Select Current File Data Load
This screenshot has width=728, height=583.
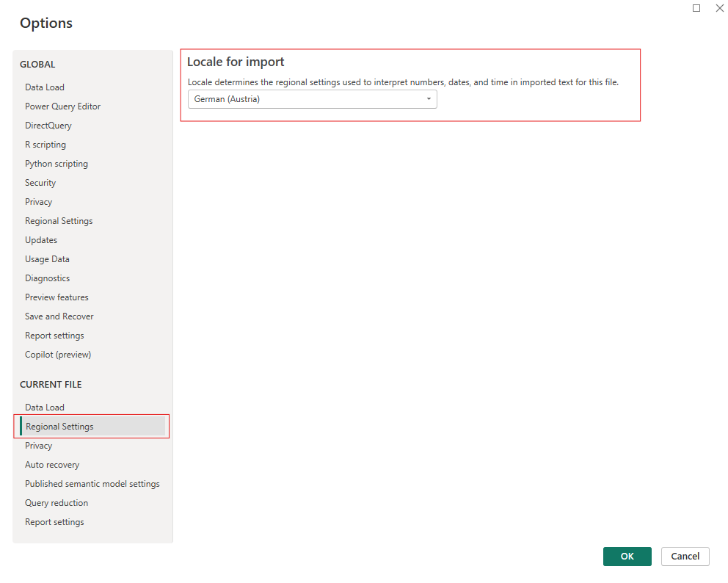[x=45, y=408]
